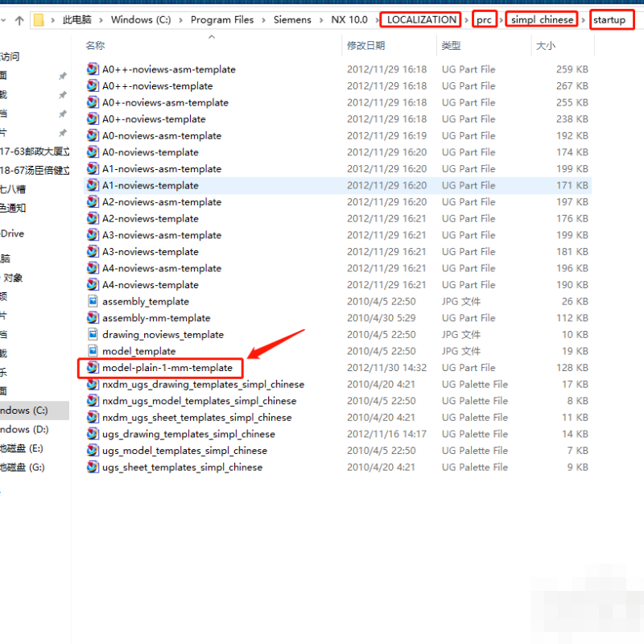Select the (E:) disk in navigation pane
This screenshot has height=644, width=644.
click(35, 448)
